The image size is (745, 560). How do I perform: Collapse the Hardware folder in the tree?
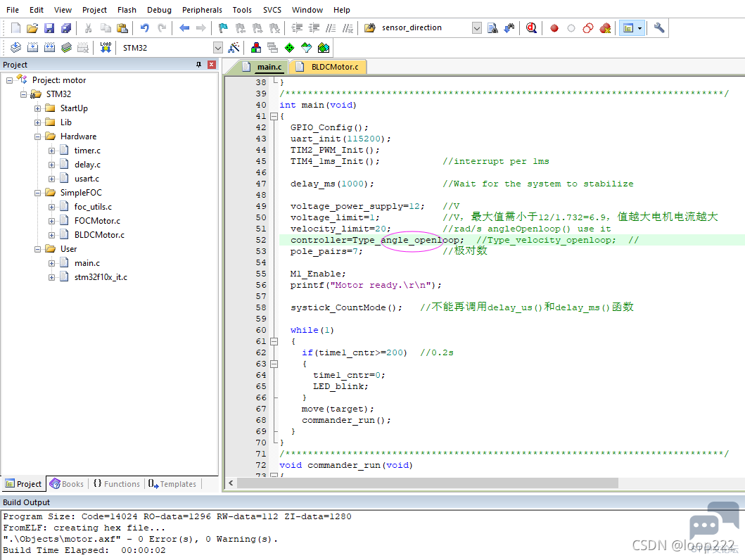click(37, 136)
